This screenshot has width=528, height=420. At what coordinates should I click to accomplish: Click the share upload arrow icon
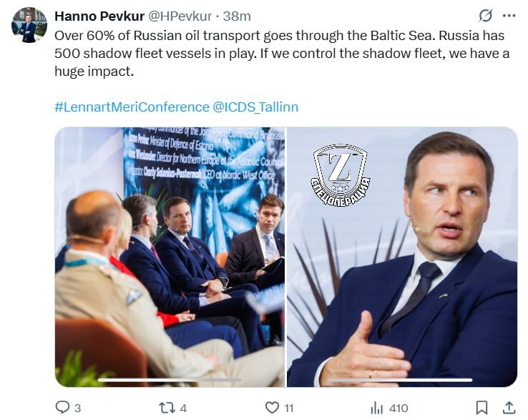(x=509, y=408)
